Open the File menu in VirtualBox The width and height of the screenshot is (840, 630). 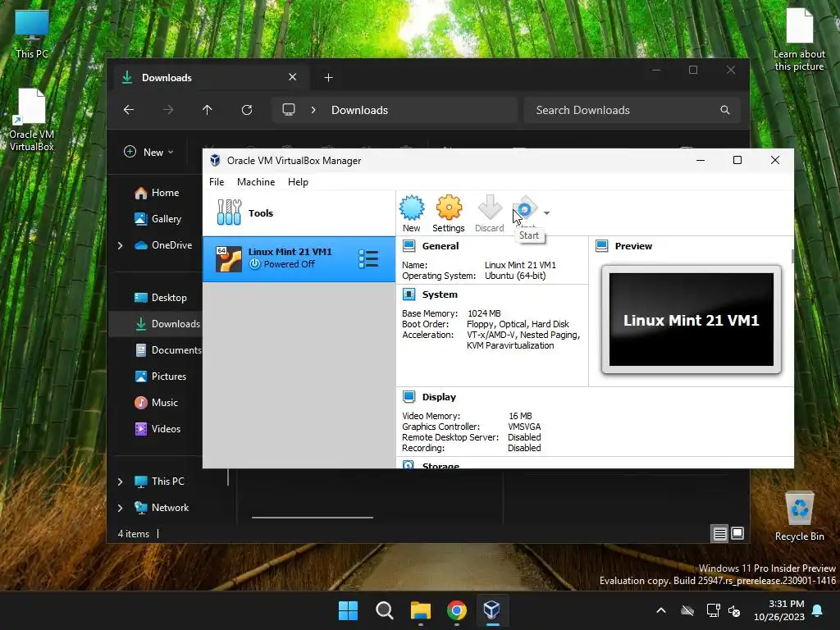pyautogui.click(x=217, y=181)
